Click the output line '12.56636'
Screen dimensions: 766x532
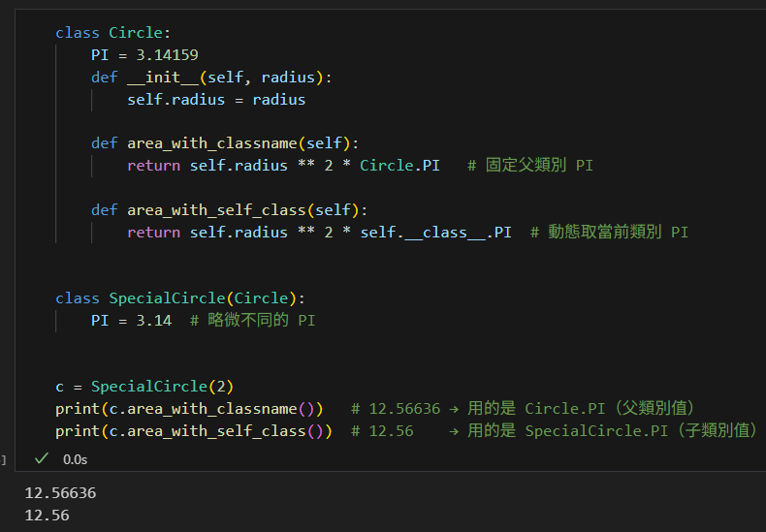60,493
